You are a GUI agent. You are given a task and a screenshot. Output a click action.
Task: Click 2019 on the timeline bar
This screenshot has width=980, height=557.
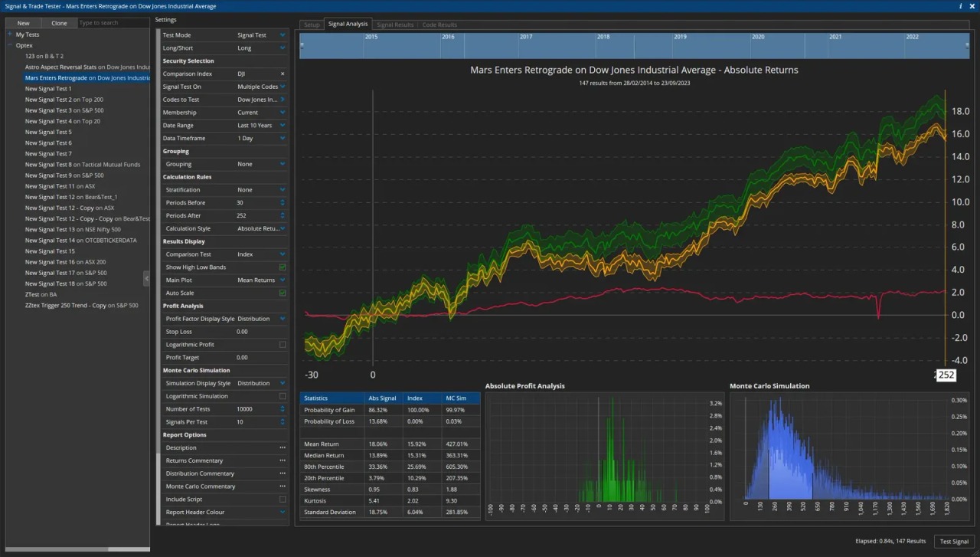tap(680, 37)
